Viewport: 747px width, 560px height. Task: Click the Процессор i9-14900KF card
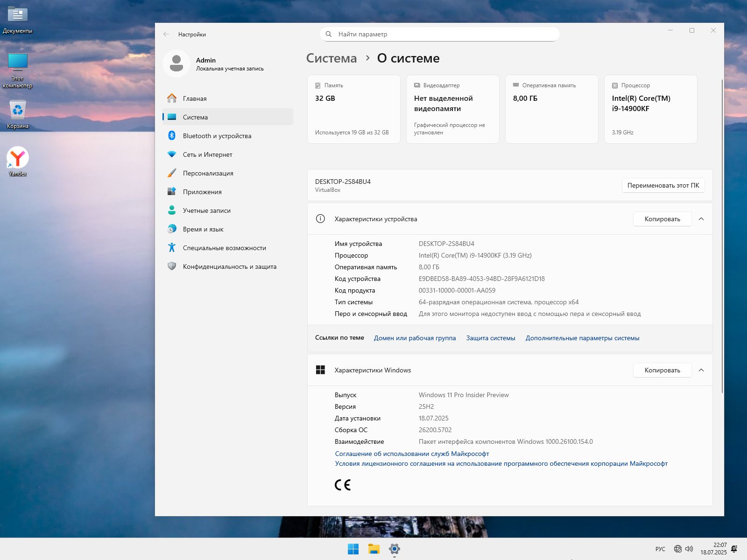point(650,109)
